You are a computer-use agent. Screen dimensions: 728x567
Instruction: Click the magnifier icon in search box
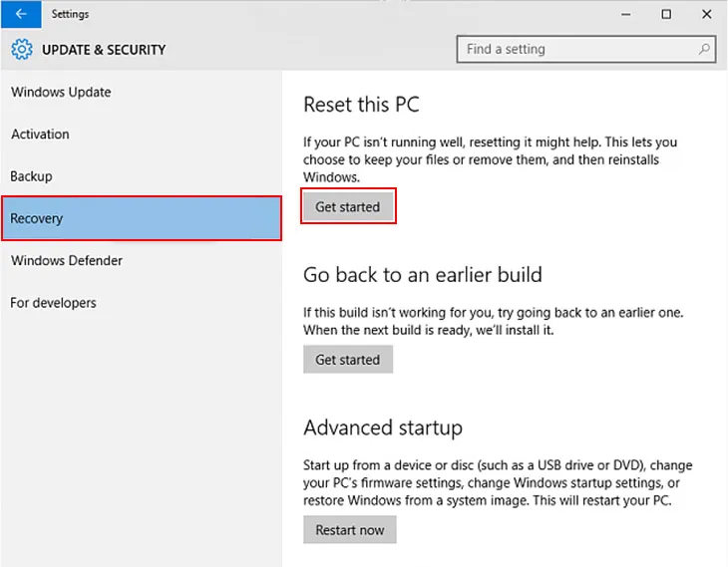tap(704, 49)
